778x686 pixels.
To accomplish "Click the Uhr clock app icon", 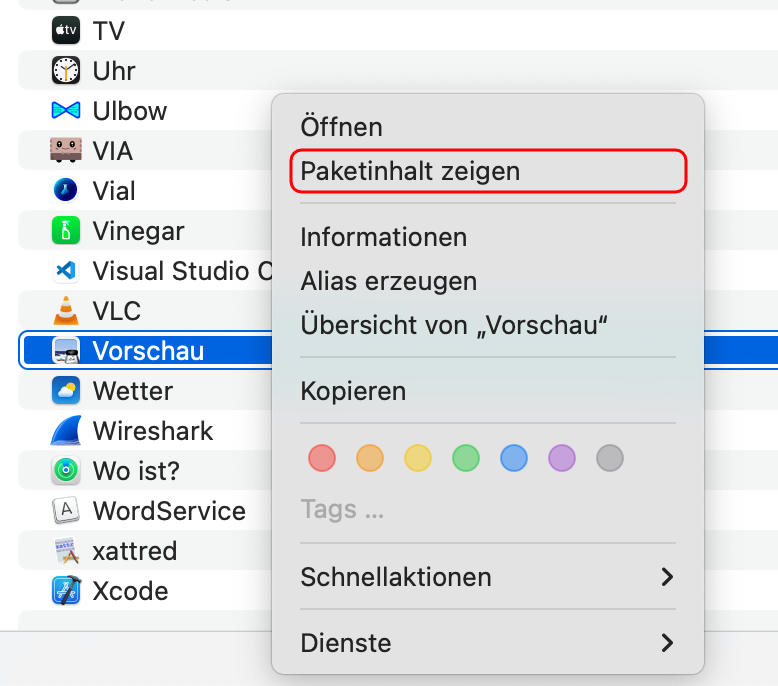I will coord(66,70).
